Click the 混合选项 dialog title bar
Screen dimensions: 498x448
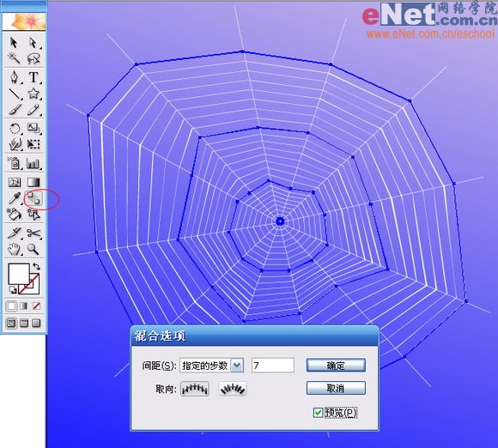coord(255,336)
